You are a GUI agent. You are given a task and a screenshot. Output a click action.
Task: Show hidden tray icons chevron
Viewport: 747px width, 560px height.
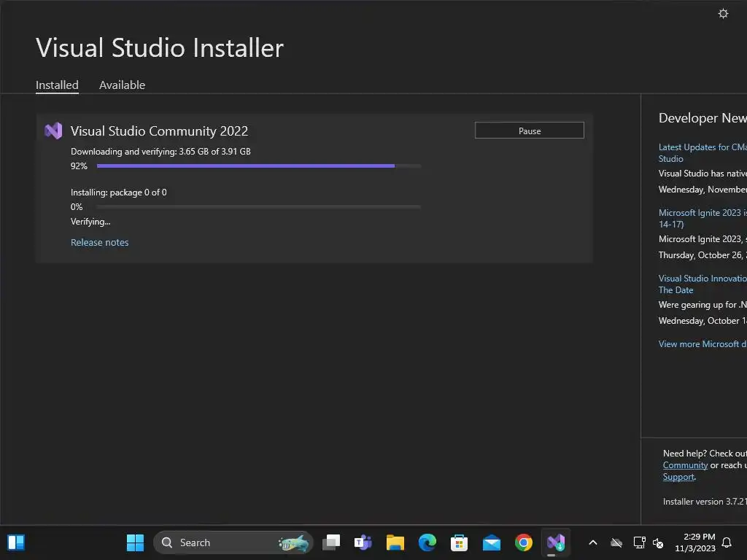pyautogui.click(x=593, y=542)
